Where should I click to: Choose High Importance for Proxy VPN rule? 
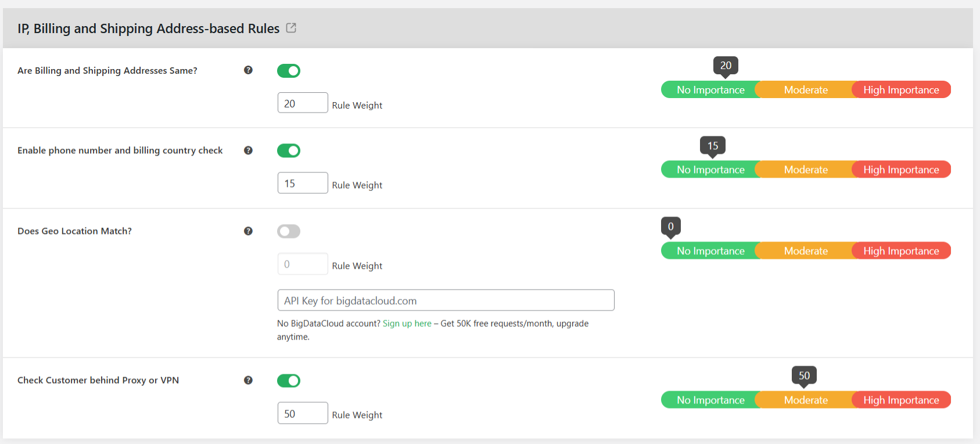tap(901, 399)
